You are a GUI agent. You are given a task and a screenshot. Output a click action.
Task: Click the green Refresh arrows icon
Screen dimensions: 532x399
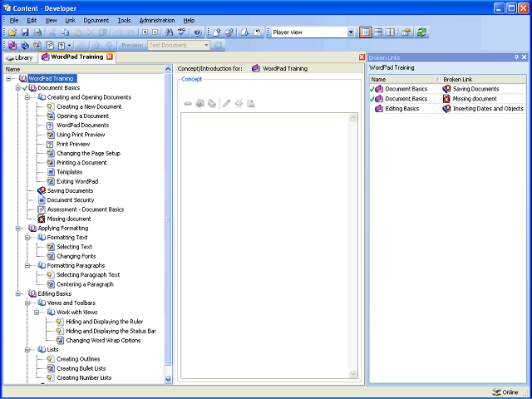[421, 32]
